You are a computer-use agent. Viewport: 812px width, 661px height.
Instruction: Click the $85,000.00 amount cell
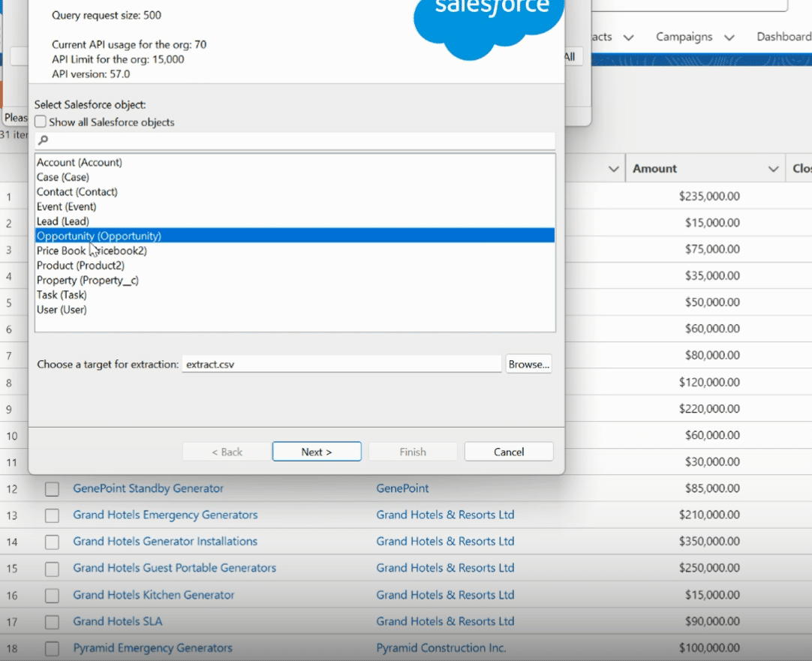[x=712, y=488]
